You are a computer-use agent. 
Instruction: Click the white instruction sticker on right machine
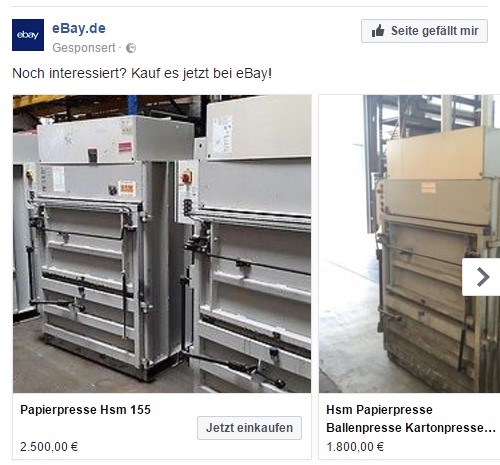coord(222,134)
